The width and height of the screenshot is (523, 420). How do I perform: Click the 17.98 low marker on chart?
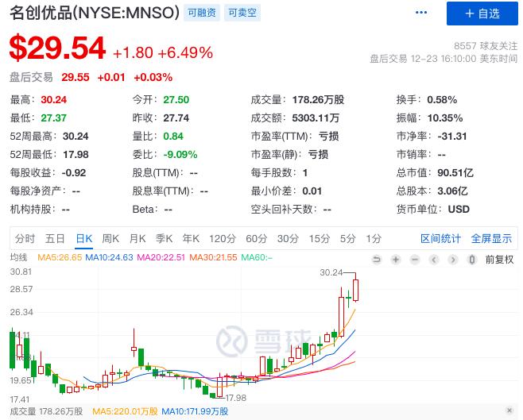[x=235, y=398]
